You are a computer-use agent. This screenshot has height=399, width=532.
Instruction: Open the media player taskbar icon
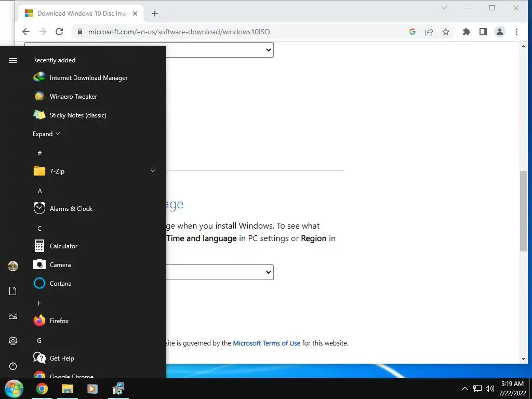92,389
